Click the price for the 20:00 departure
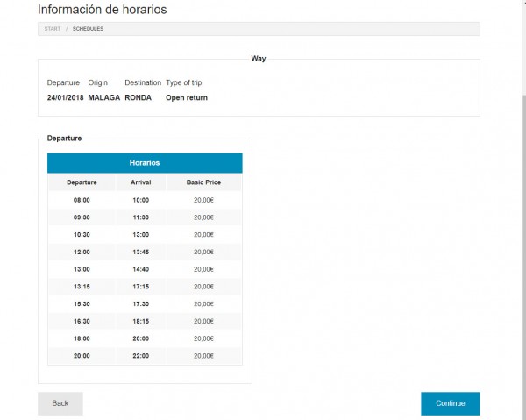The height and width of the screenshot is (420, 526). 203,356
